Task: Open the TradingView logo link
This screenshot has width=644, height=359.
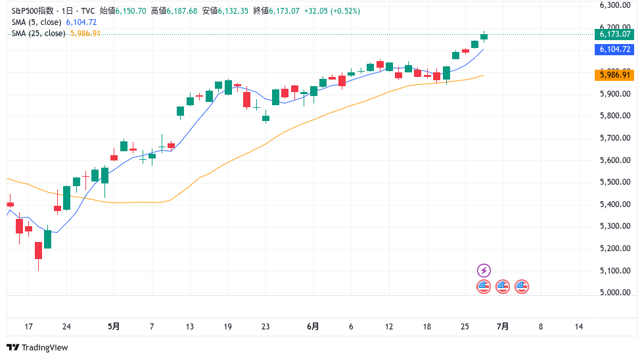Action: click(37, 348)
